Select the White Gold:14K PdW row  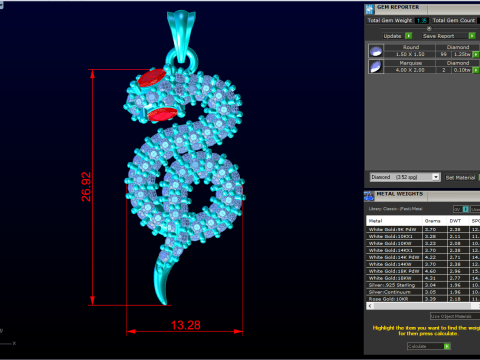[x=423, y=257]
